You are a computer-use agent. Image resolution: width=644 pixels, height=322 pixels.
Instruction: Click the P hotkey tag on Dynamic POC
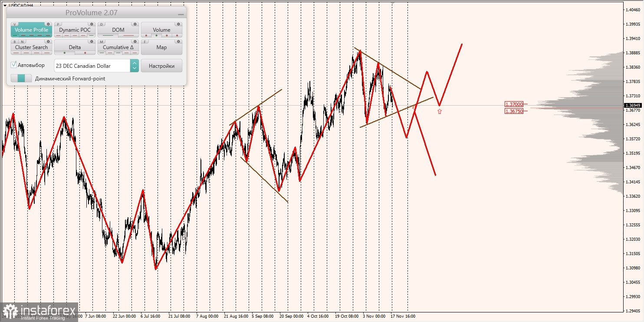58,24
